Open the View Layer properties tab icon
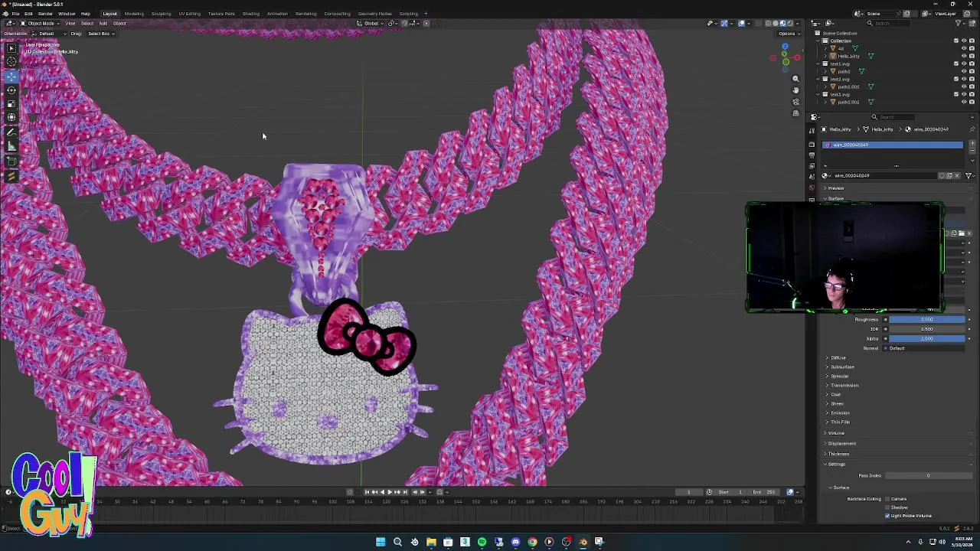This screenshot has width=980, height=551. coord(812,166)
